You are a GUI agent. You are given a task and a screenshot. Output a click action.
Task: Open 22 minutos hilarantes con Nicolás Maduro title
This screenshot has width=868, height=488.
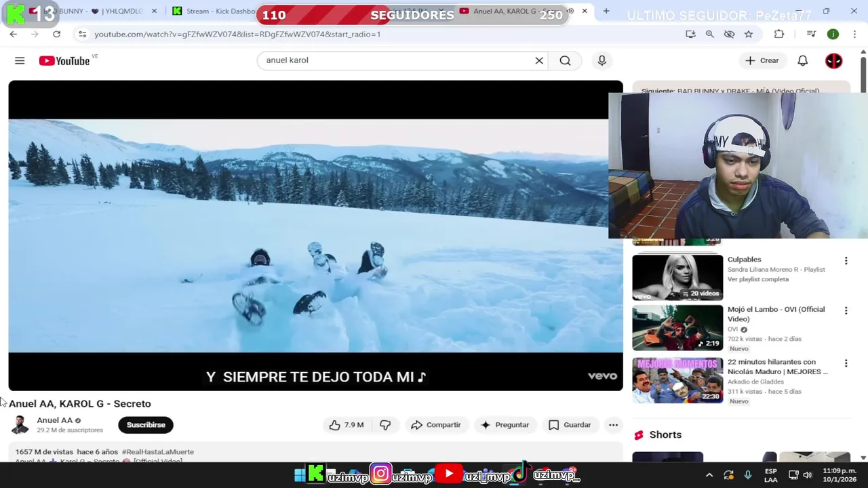tap(778, 367)
